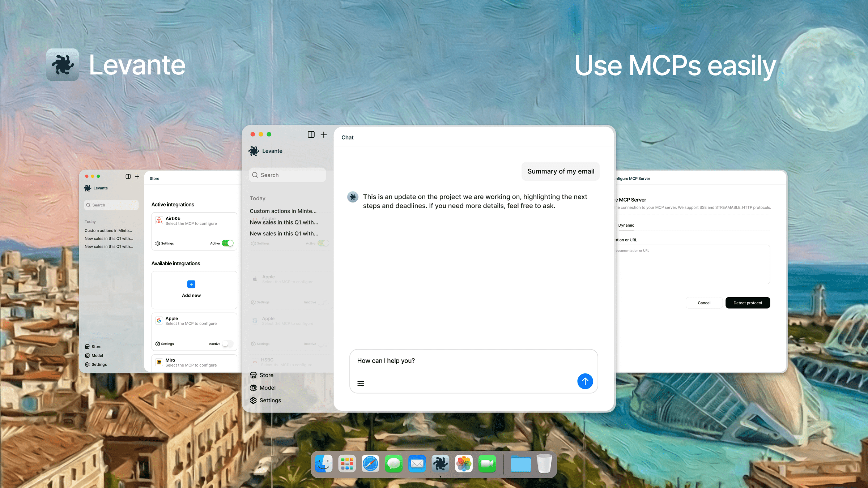Click Cancel in Configure MCP Server window
Screen dimensions: 868x488
(704, 303)
